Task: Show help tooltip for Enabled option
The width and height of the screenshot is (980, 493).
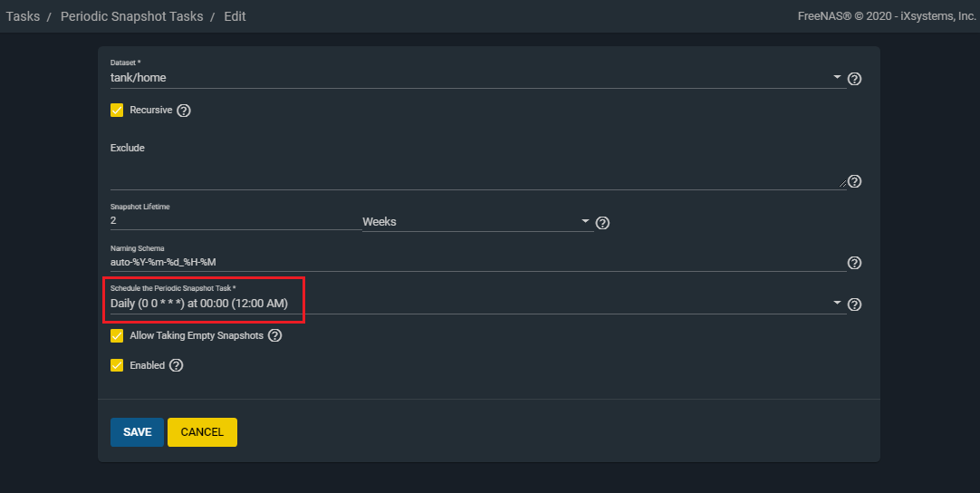Action: tap(177, 365)
